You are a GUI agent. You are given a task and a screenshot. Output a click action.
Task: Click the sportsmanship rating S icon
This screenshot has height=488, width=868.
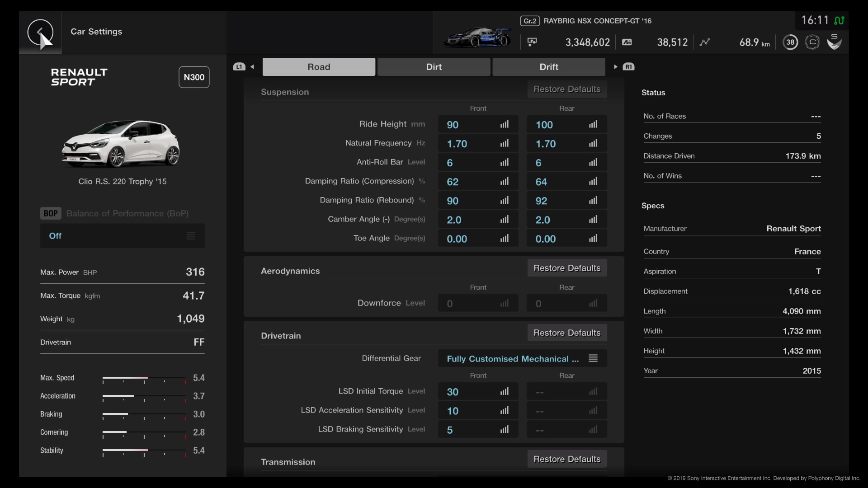coord(835,42)
